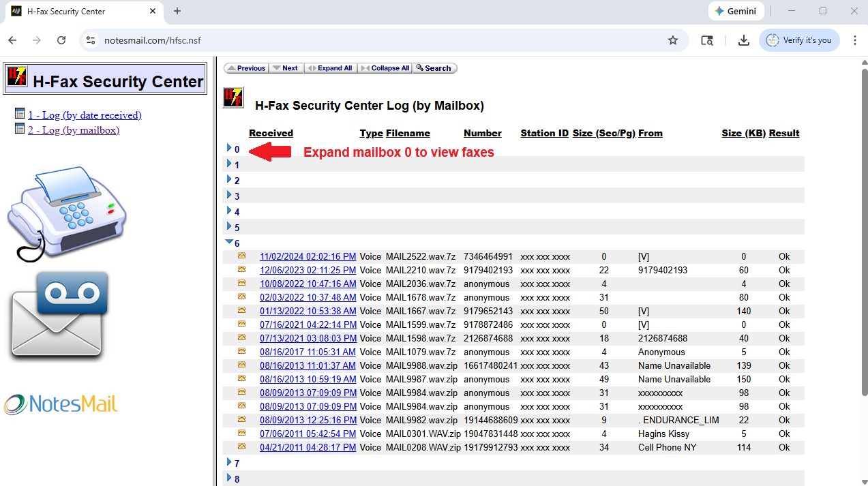Viewport: 868px width, 486px height.
Task: Bookmark this page with the star icon
Action: [672, 40]
